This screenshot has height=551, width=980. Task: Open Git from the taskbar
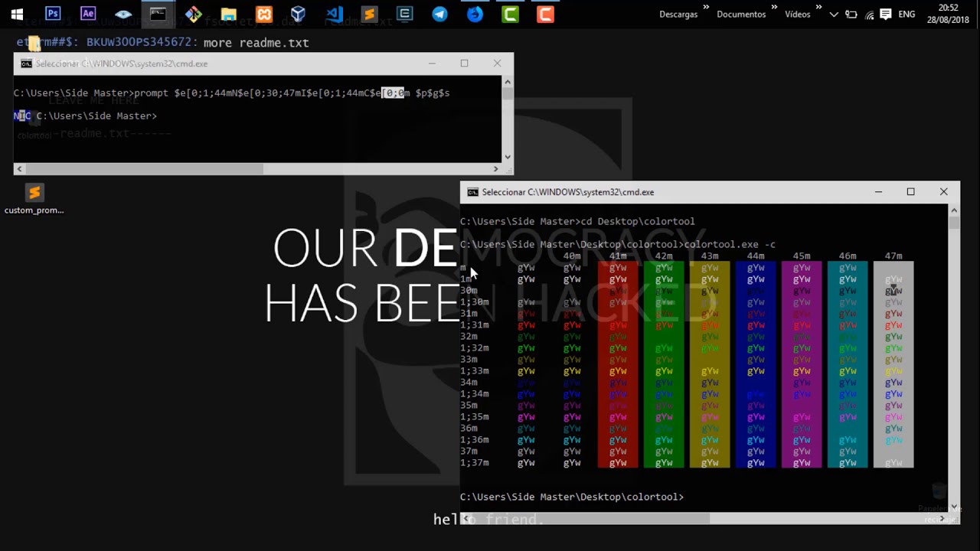[x=194, y=14]
